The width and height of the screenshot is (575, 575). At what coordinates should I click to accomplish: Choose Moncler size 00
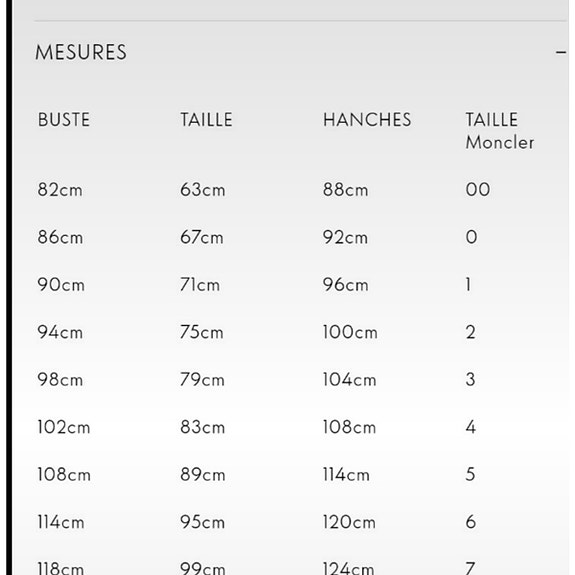pyautogui.click(x=477, y=190)
